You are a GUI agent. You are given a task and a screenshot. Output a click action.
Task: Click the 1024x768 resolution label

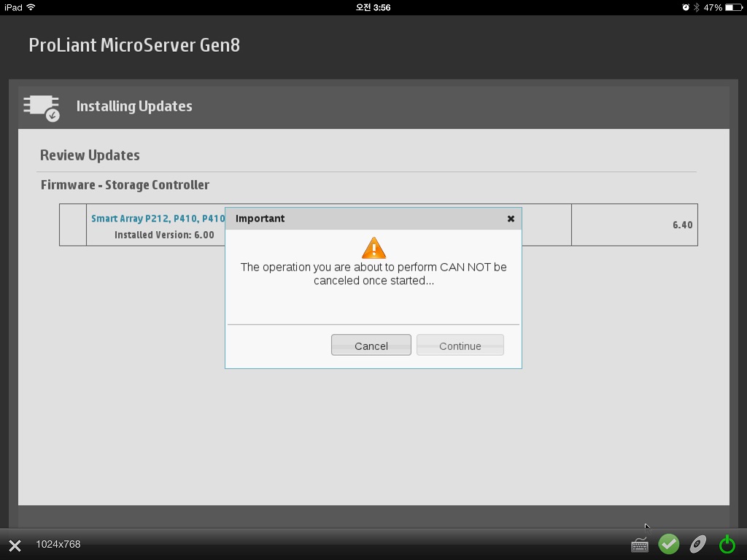tap(58, 544)
